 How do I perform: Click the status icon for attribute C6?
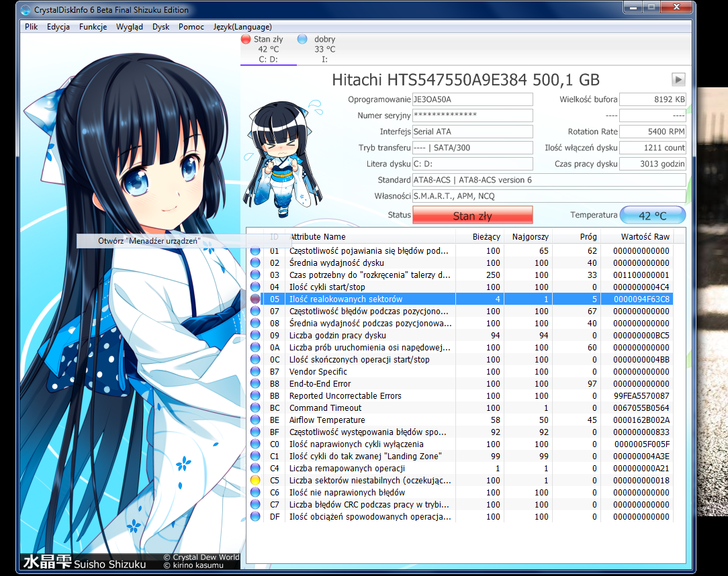(255, 492)
